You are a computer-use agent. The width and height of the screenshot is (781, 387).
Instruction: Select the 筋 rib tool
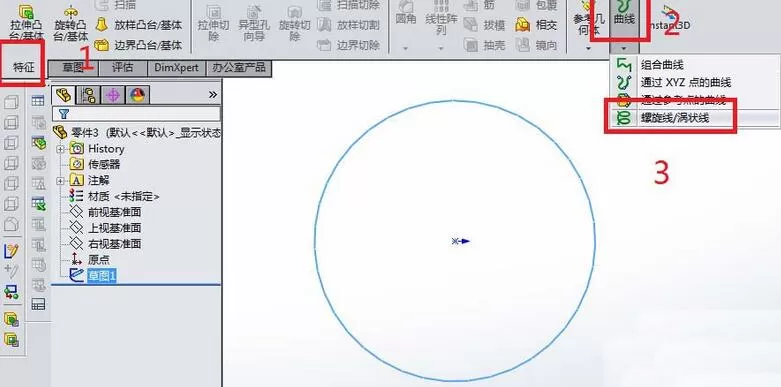[479, 5]
